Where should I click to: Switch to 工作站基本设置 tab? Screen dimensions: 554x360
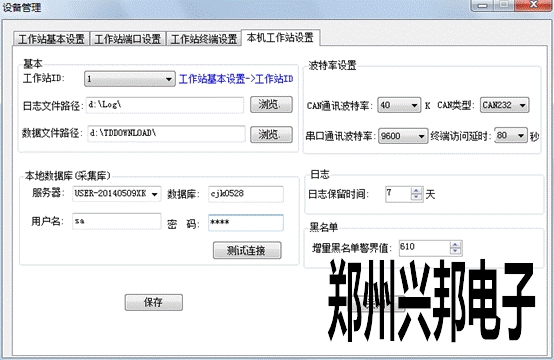pos(52,39)
